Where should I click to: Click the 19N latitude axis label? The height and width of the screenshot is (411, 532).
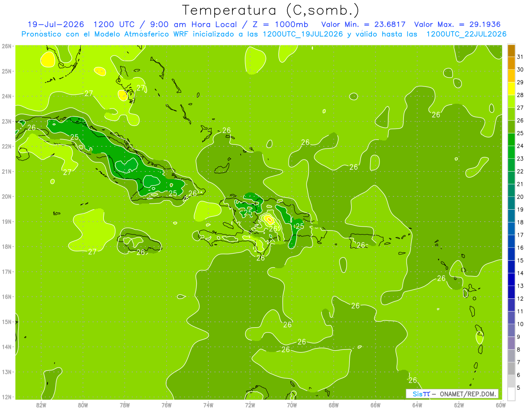pyautogui.click(x=6, y=221)
